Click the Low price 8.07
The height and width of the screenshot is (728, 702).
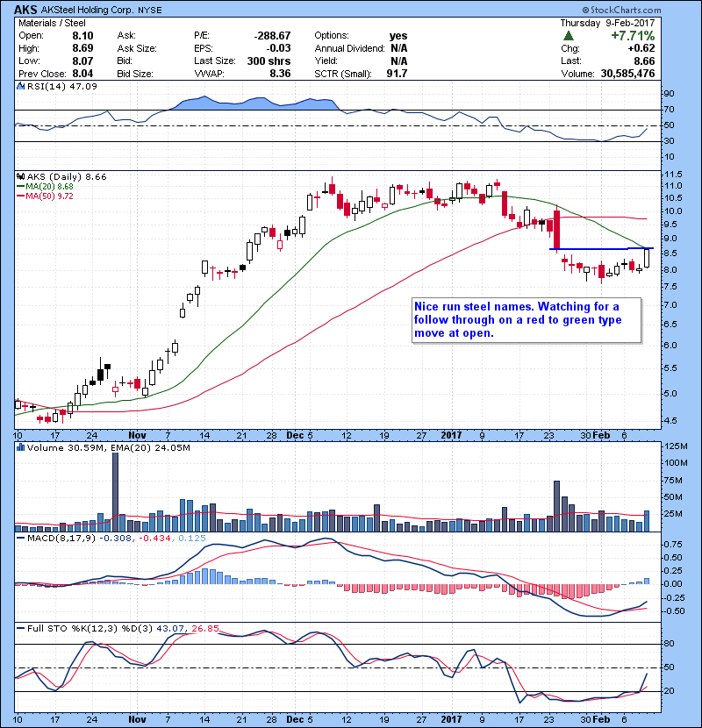click(x=82, y=61)
